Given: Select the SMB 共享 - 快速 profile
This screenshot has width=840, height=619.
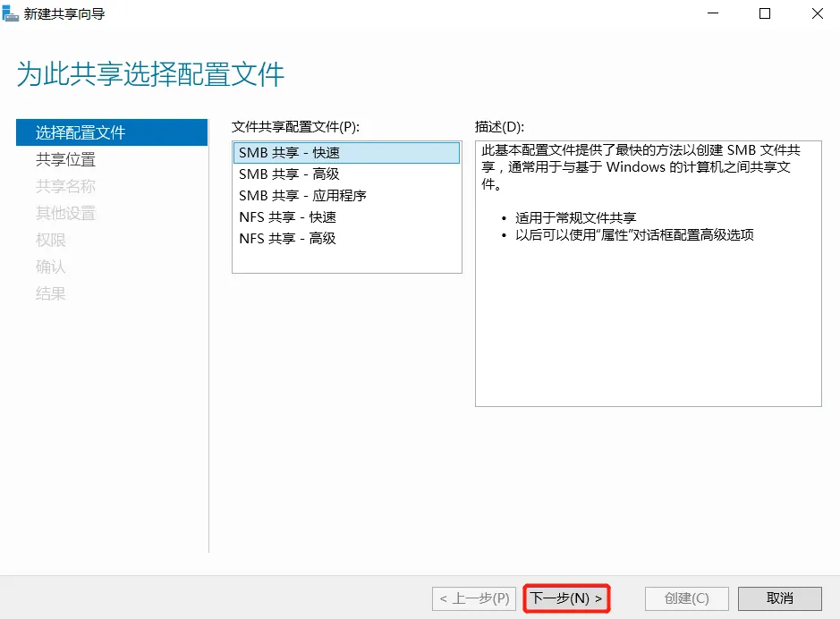Looking at the screenshot, I should pos(289,153).
